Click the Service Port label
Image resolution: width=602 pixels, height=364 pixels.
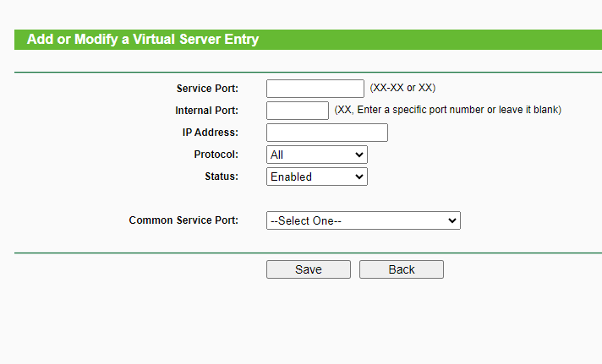[207, 89]
